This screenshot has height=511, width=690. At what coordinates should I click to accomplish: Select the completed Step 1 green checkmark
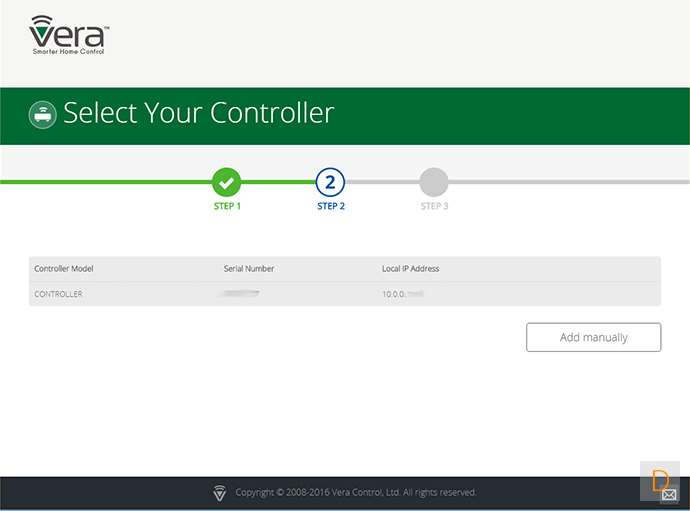227,182
